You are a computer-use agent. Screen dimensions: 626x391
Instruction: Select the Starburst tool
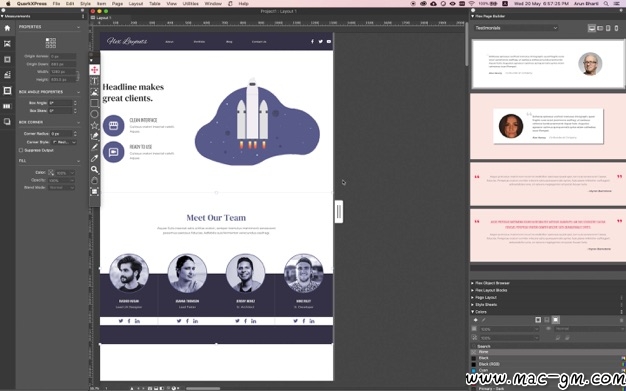(94, 125)
